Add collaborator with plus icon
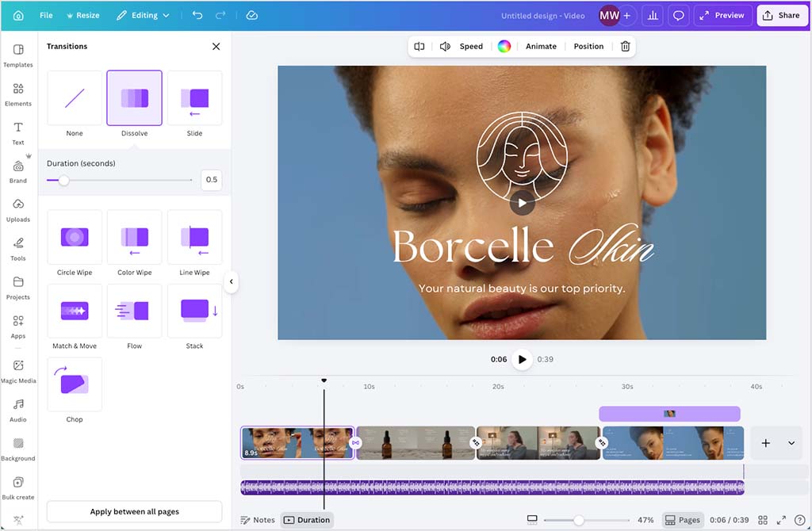This screenshot has width=812, height=531. (627, 16)
